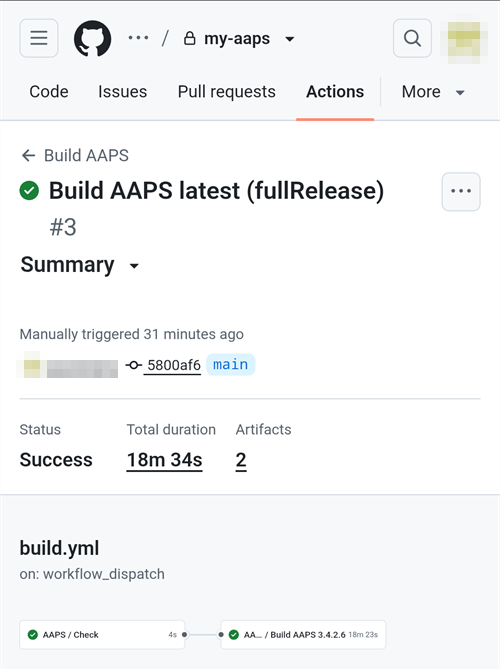Click success icon on AAPS / Check job
The width and height of the screenshot is (500, 669).
coord(32,635)
